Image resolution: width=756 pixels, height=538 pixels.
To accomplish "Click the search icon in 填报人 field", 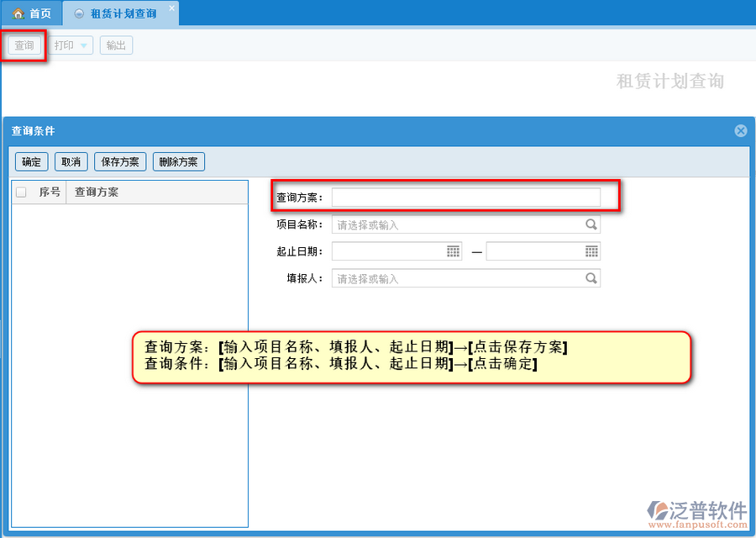I will point(591,278).
